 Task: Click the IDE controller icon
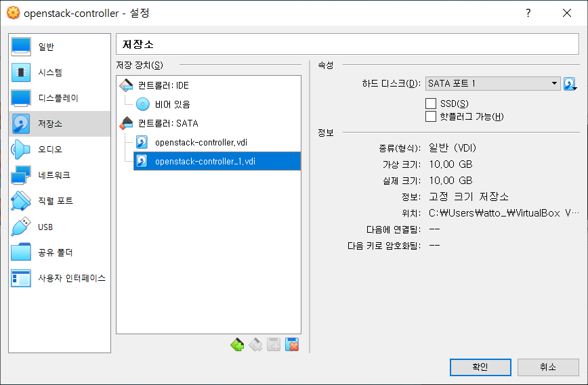point(126,85)
